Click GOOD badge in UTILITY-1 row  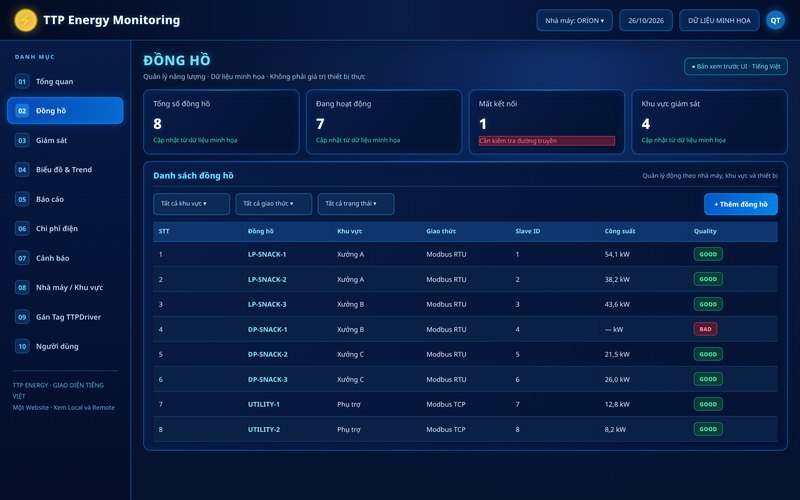(708, 404)
